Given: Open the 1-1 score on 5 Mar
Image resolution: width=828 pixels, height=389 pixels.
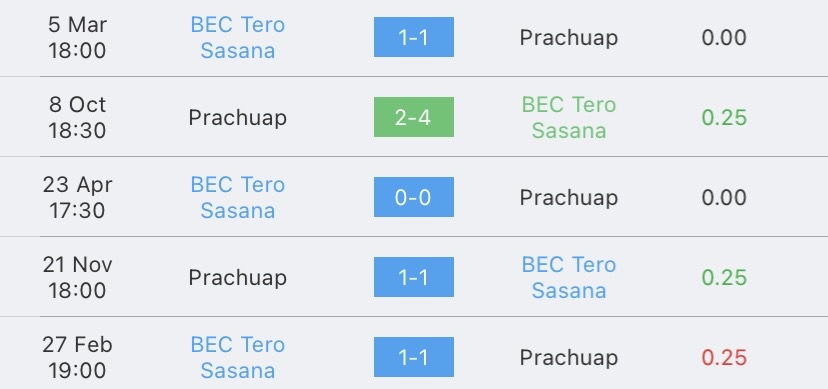Looking at the screenshot, I should tap(413, 37).
